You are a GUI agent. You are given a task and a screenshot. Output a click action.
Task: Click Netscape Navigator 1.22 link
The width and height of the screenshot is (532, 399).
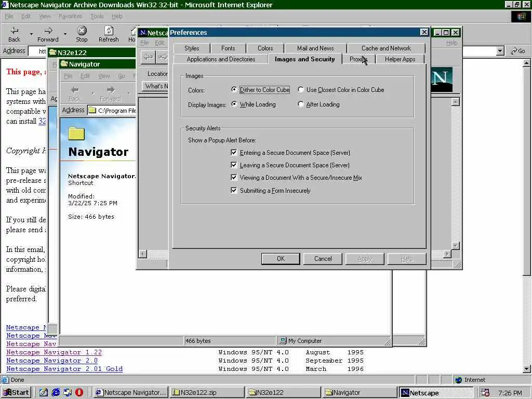coord(54,352)
